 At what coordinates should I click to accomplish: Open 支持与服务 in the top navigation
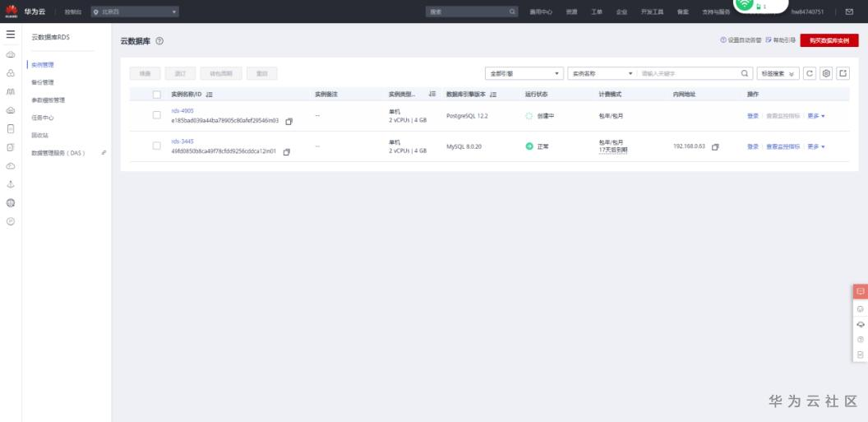[716, 12]
